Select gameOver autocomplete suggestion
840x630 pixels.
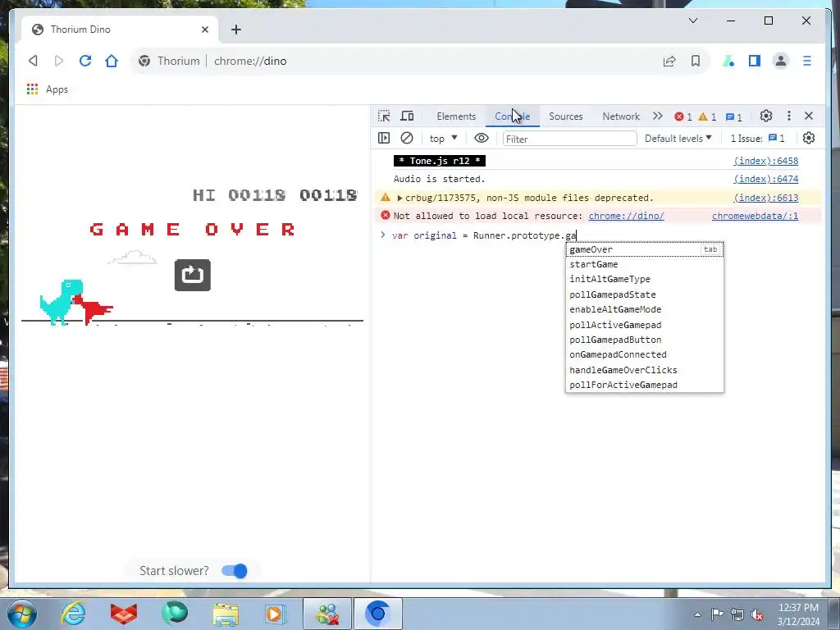click(x=645, y=249)
